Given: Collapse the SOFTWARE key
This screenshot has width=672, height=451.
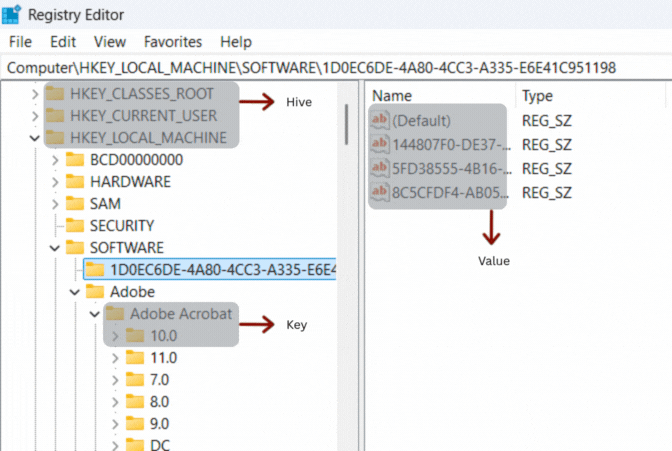Looking at the screenshot, I should (x=54, y=248).
